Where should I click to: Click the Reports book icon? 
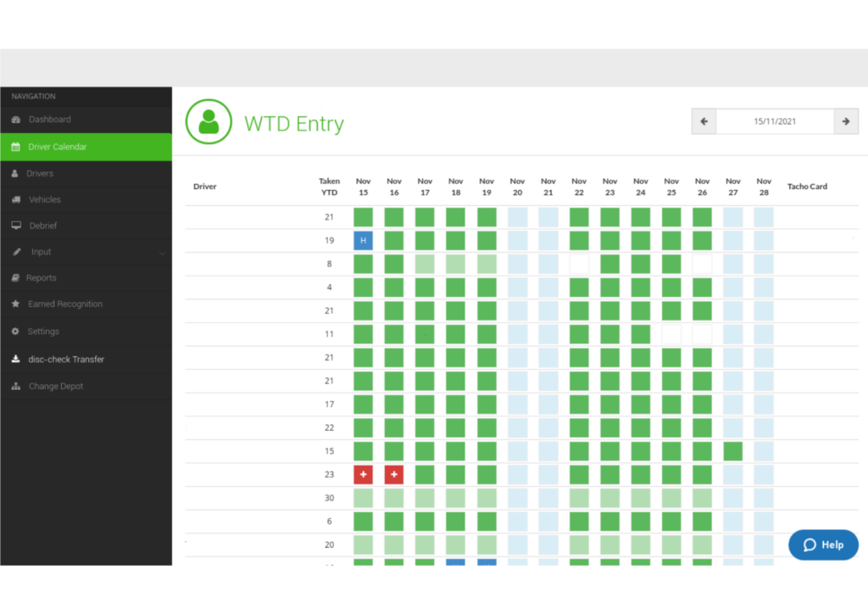point(15,278)
